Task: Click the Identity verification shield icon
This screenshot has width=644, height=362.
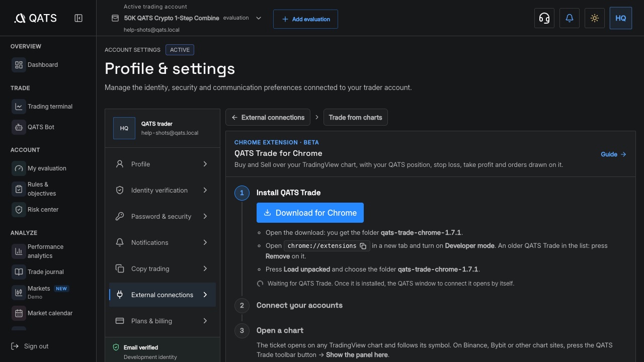Action: point(120,190)
